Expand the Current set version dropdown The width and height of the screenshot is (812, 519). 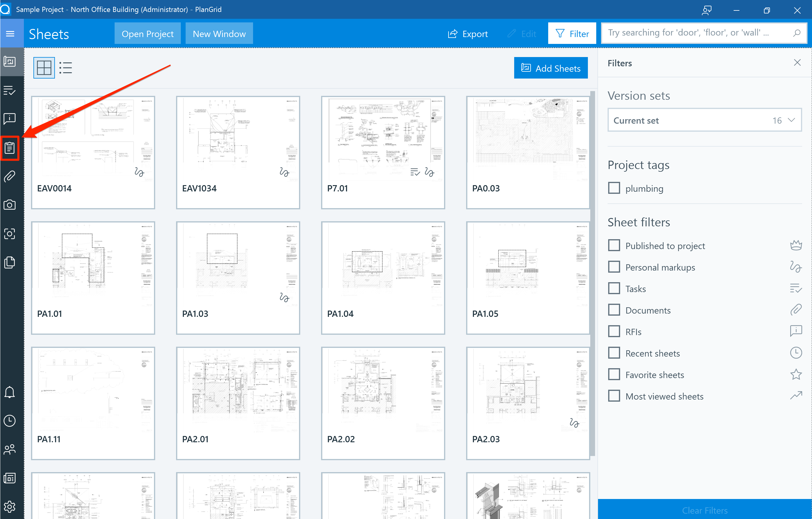705,120
